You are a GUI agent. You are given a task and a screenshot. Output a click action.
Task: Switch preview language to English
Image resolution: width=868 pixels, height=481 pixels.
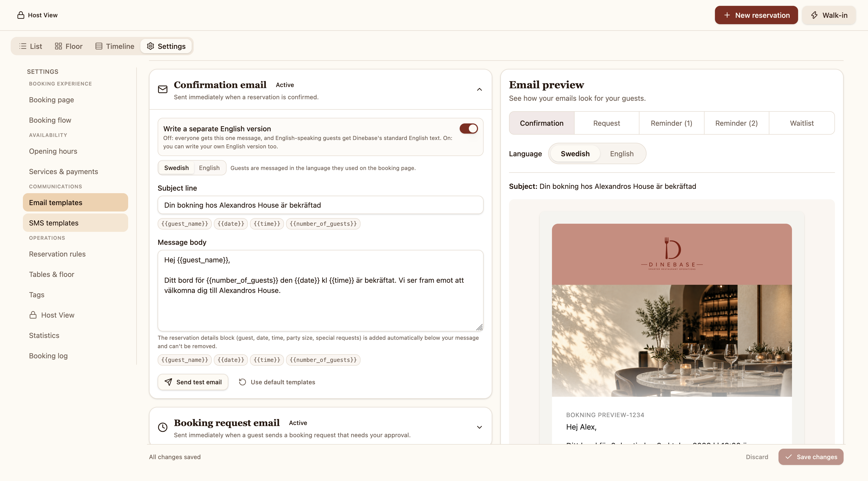coord(622,153)
